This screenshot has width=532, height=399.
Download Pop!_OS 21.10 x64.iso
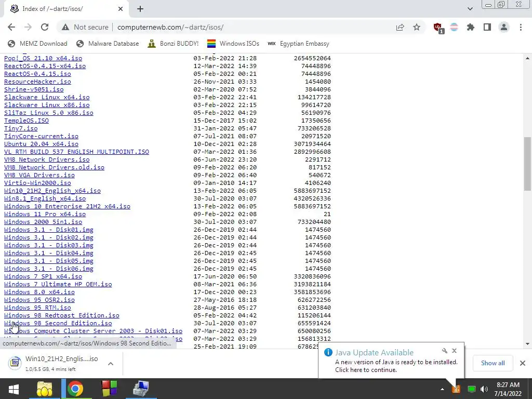click(x=43, y=58)
